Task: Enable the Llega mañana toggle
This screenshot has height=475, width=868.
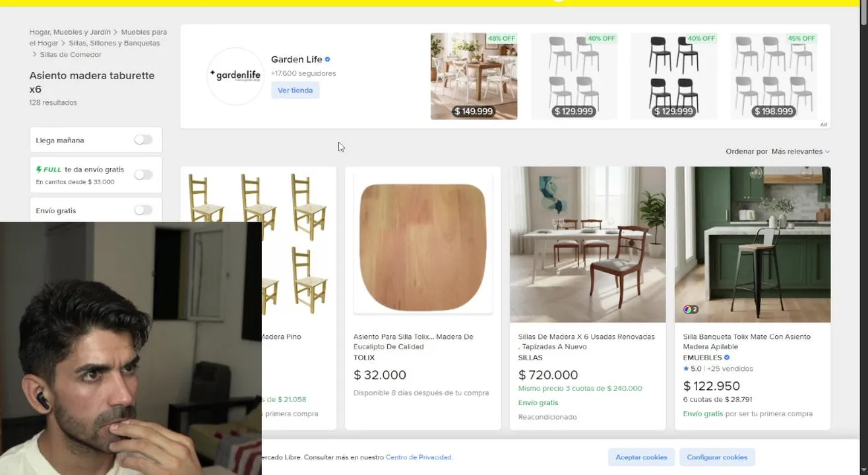Action: pyautogui.click(x=143, y=140)
